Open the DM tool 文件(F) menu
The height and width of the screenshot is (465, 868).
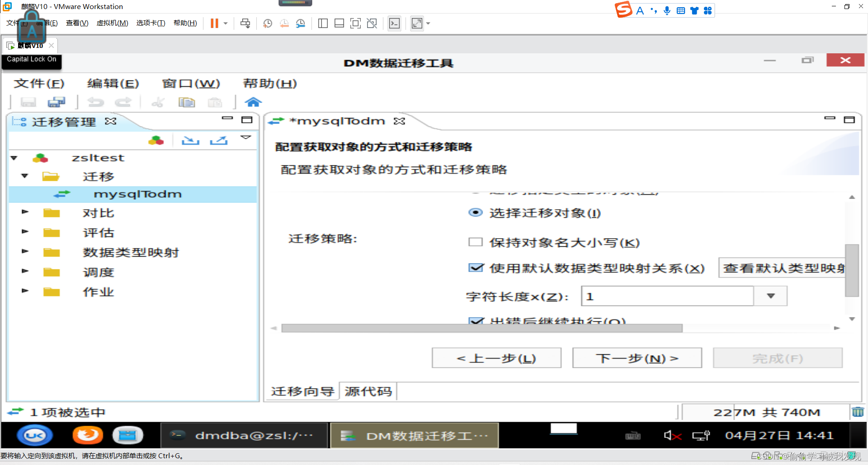[x=39, y=84]
